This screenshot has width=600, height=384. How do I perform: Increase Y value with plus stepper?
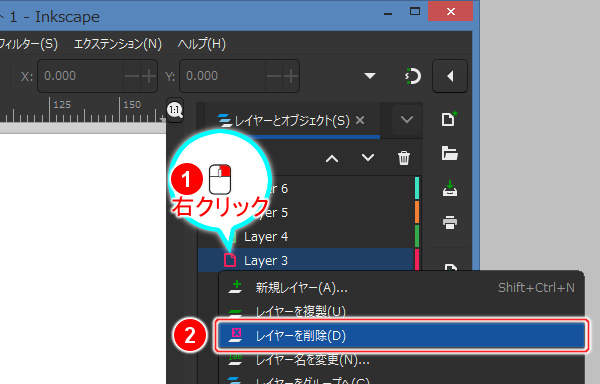pos(290,76)
